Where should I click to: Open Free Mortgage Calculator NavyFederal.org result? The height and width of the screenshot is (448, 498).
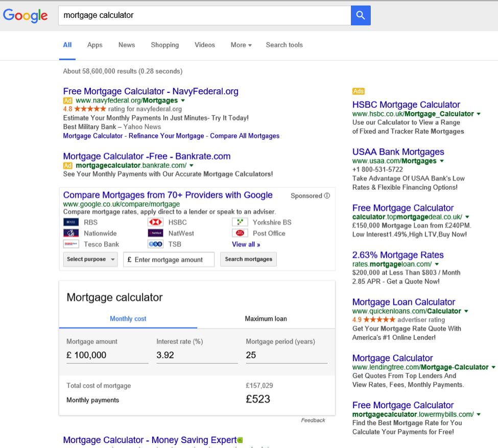(x=151, y=91)
